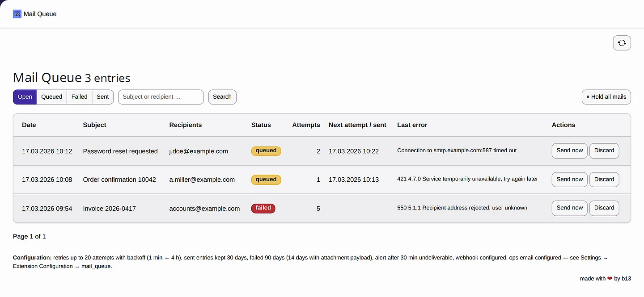The width and height of the screenshot is (644, 297).
Task: Click the refresh icon button
Action: coord(622,43)
